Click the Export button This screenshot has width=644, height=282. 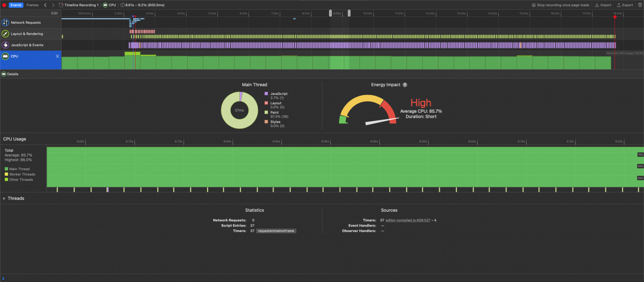625,5
